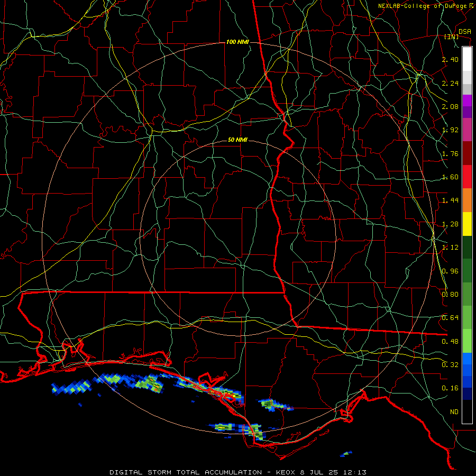
Task: Pick the orange legend color segment
Action: [467, 200]
